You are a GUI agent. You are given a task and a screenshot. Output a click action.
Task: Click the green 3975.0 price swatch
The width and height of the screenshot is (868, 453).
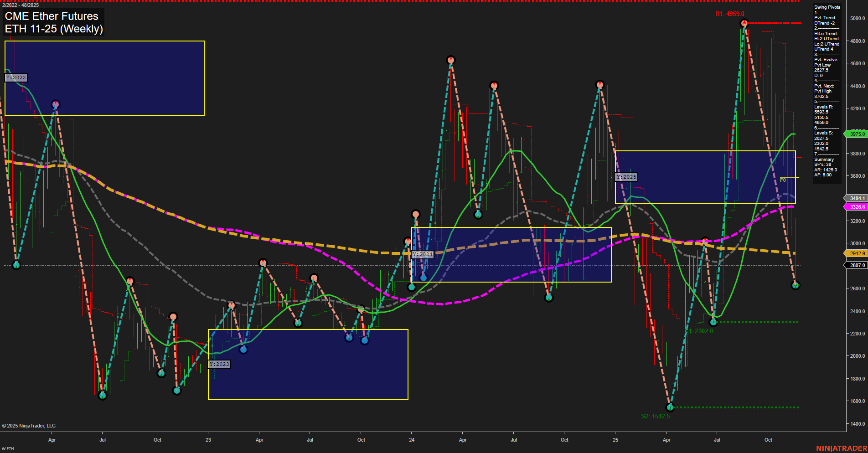click(856, 134)
